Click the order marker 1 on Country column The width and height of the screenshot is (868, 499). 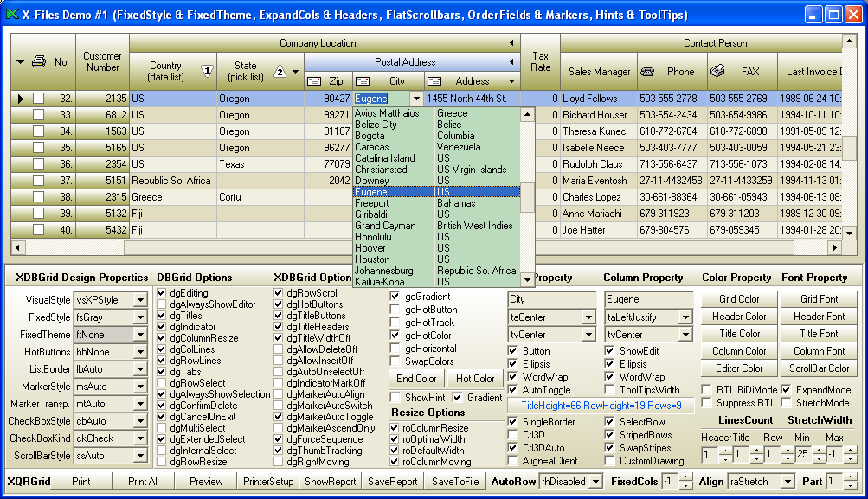click(x=207, y=71)
